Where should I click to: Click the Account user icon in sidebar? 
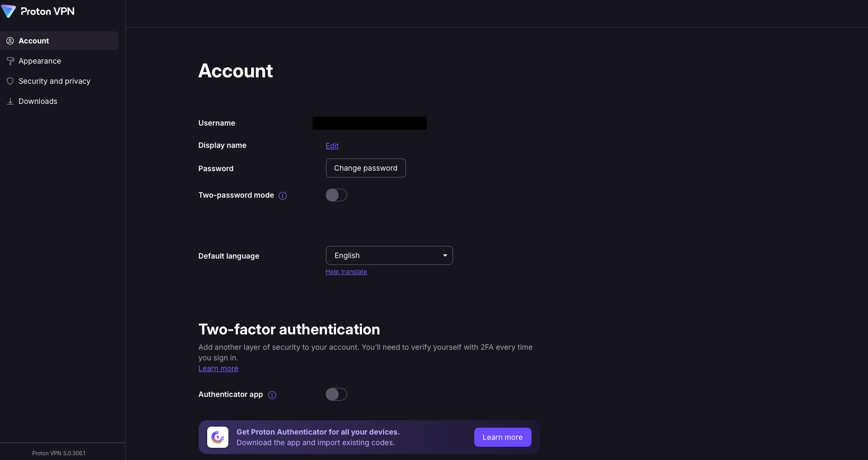click(x=10, y=41)
